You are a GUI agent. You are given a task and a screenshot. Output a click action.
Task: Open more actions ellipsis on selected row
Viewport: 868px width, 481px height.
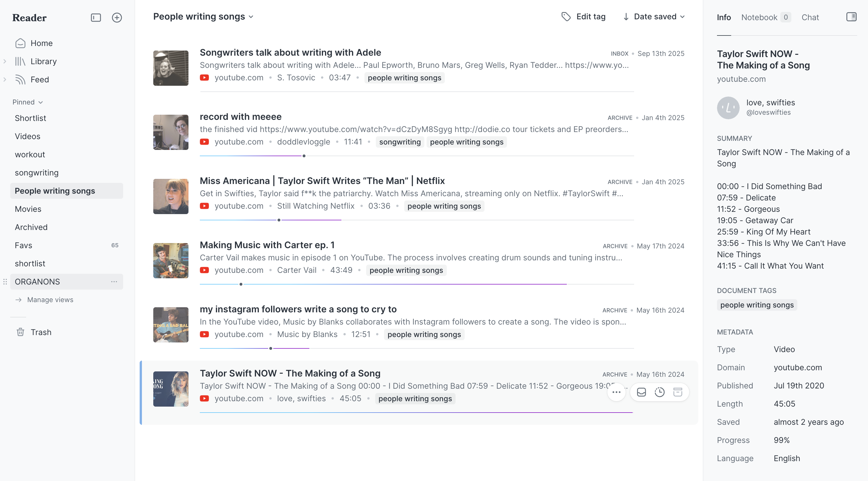pyautogui.click(x=616, y=392)
